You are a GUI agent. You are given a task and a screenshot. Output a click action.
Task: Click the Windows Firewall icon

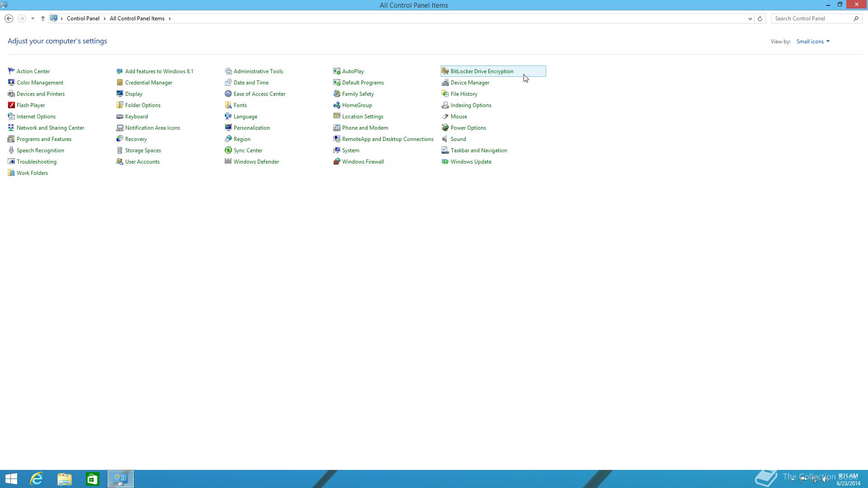pos(337,161)
